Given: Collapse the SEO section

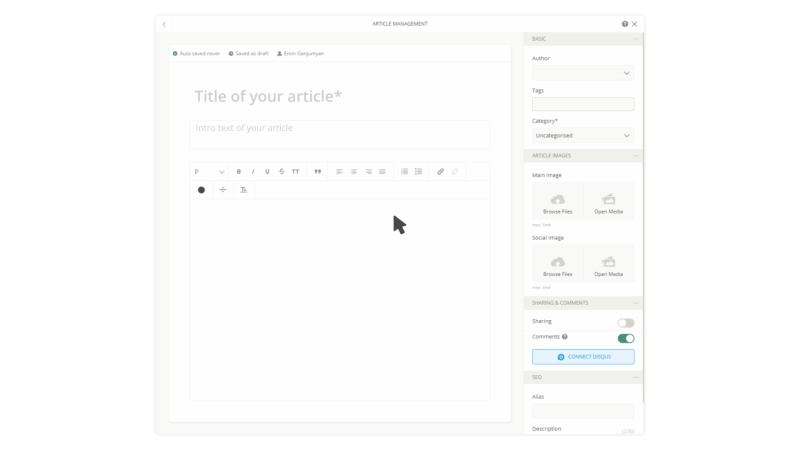Looking at the screenshot, I should 636,377.
